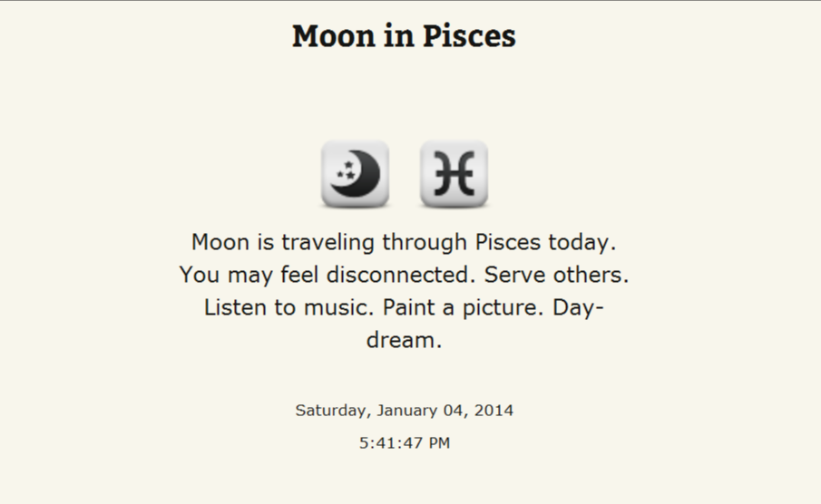Click the time display "5:41:47 PM"

tap(405, 443)
